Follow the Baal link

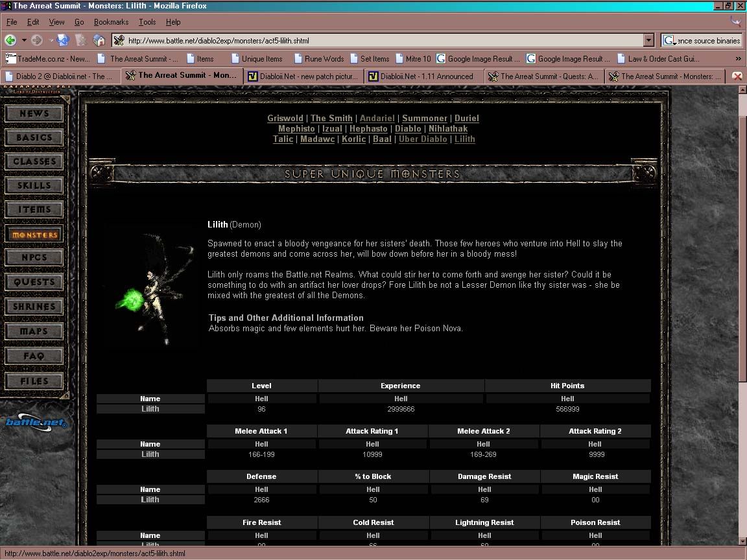pyautogui.click(x=382, y=139)
